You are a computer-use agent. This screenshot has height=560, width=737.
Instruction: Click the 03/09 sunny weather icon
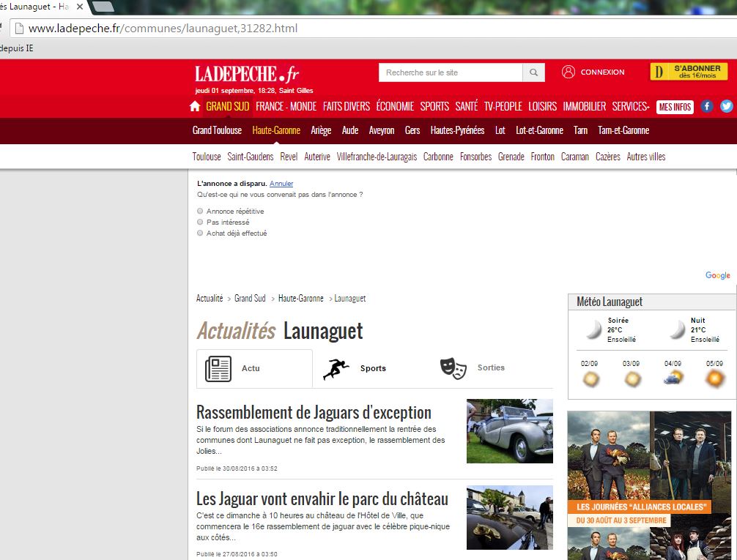(x=632, y=378)
